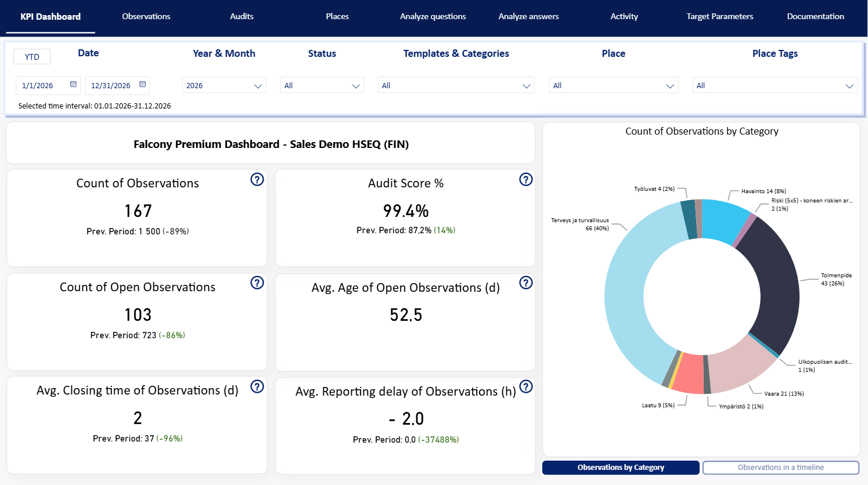
Task: Switch chart to Observations by Category
Action: 620,468
